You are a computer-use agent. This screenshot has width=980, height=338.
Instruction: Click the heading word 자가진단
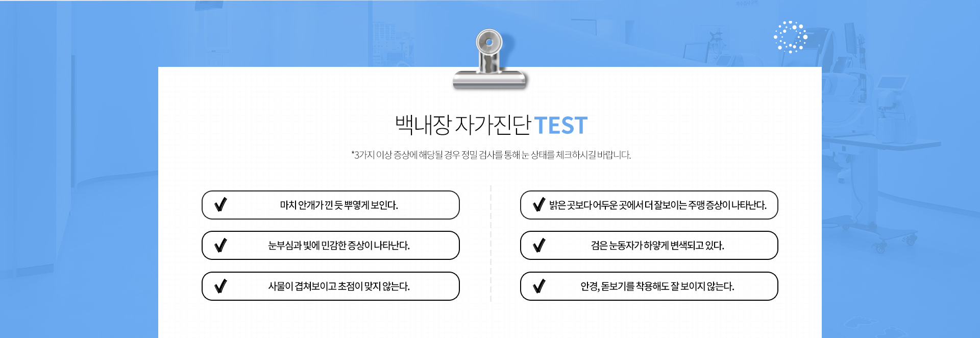coord(493,125)
